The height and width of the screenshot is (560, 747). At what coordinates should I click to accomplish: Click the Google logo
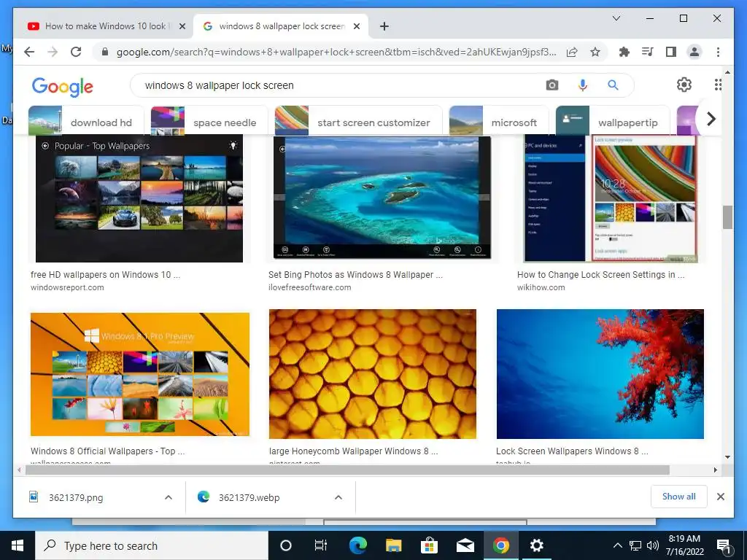(63, 87)
